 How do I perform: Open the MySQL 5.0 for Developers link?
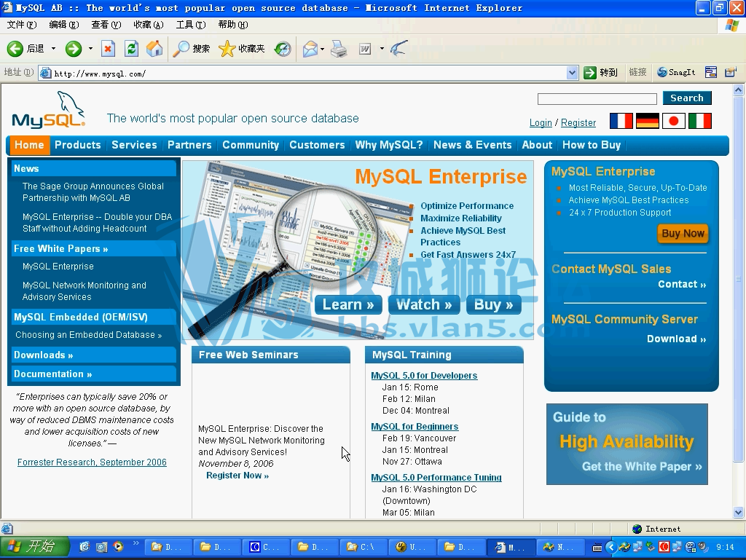424,376
